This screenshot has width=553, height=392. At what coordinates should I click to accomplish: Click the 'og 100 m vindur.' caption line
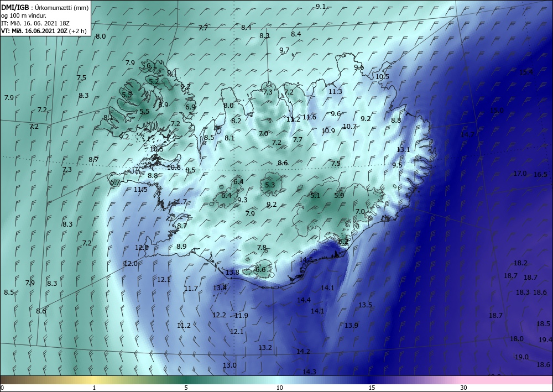(x=24, y=15)
